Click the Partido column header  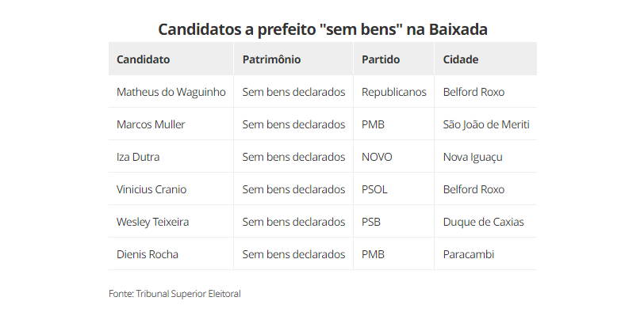click(x=381, y=59)
